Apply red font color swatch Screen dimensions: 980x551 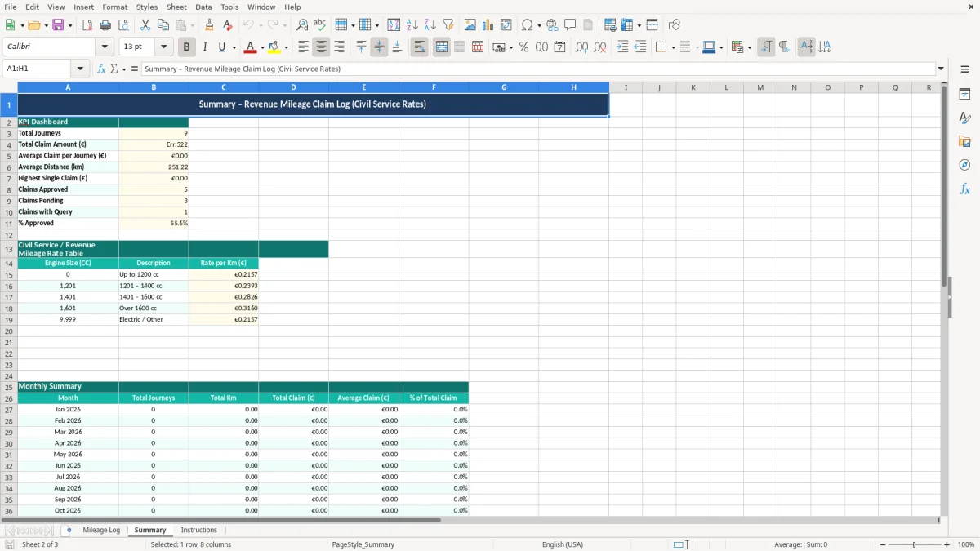pyautogui.click(x=251, y=47)
